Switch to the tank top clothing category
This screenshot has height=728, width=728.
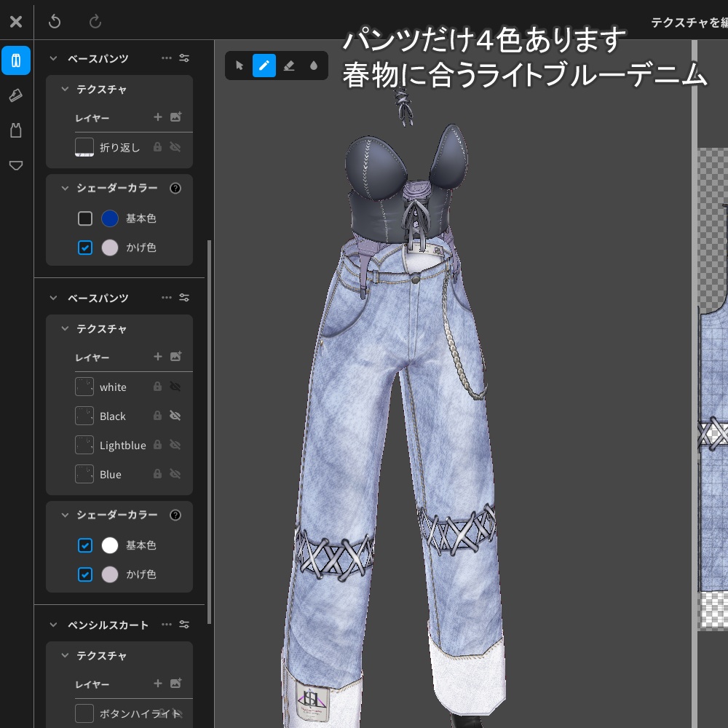pos(16,130)
